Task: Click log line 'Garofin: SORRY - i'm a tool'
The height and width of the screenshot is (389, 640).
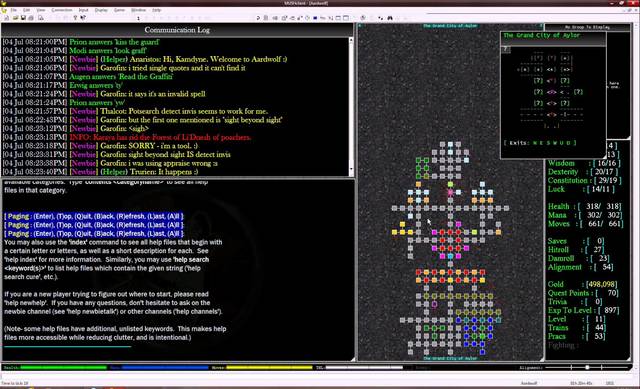Action: (100, 146)
